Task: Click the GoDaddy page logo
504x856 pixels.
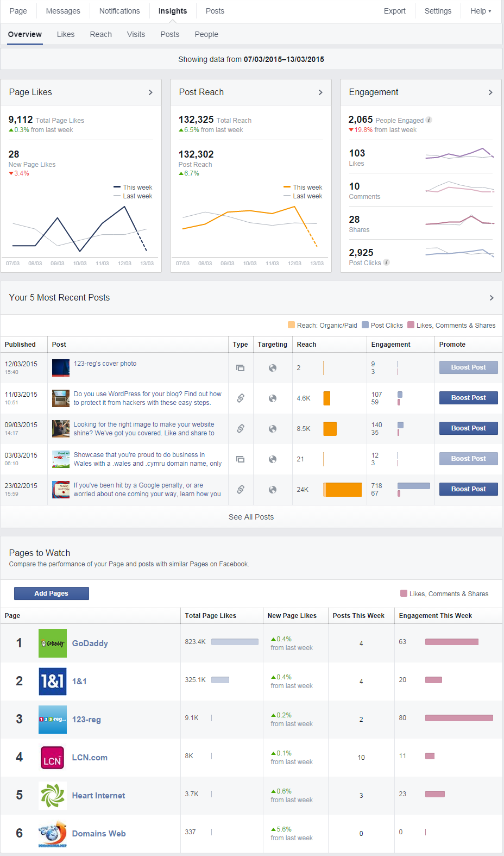Action: click(x=53, y=643)
